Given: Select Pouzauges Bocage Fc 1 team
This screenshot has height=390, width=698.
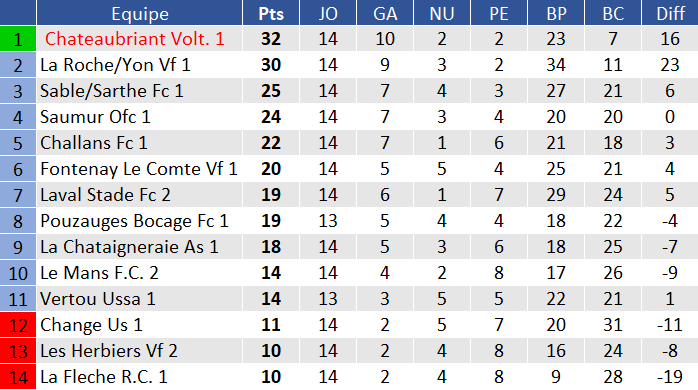Looking at the screenshot, I should tap(134, 221).
